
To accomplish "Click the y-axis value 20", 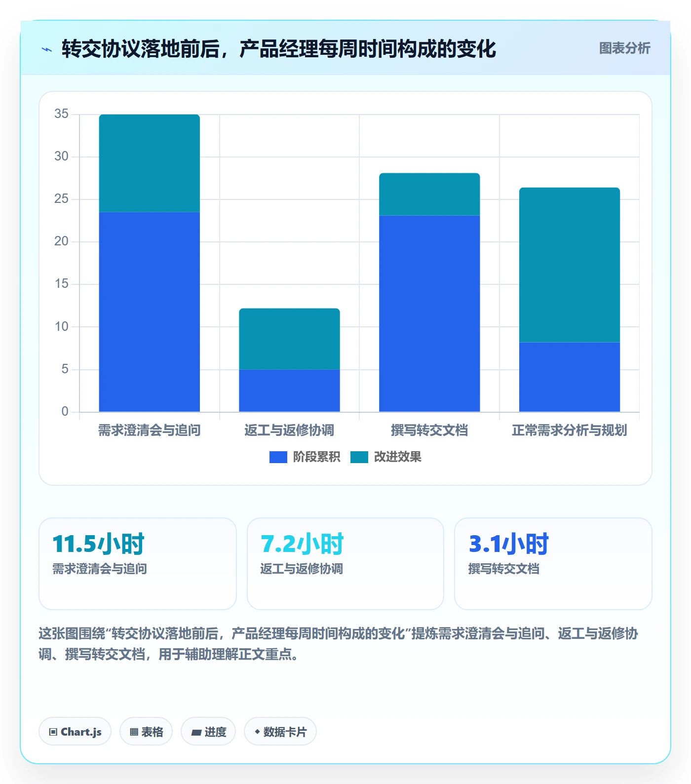I will pos(62,241).
